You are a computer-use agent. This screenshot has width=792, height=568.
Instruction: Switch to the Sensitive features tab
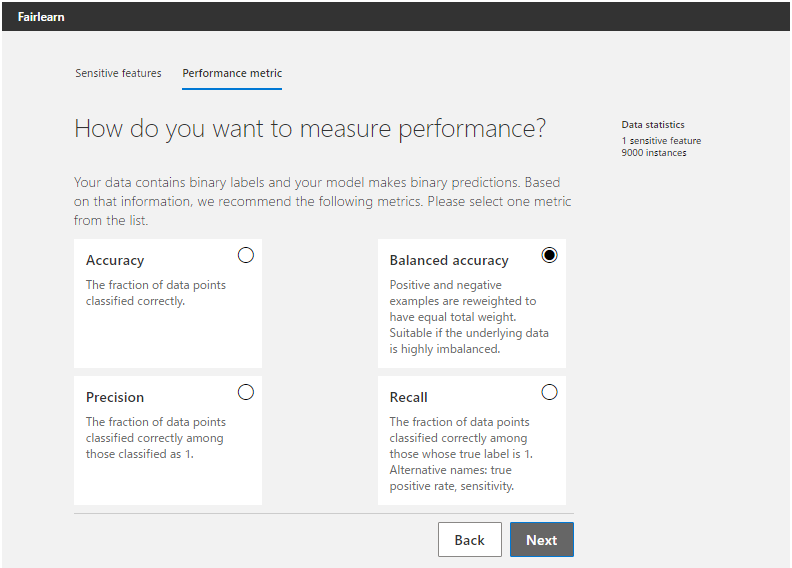tap(118, 73)
